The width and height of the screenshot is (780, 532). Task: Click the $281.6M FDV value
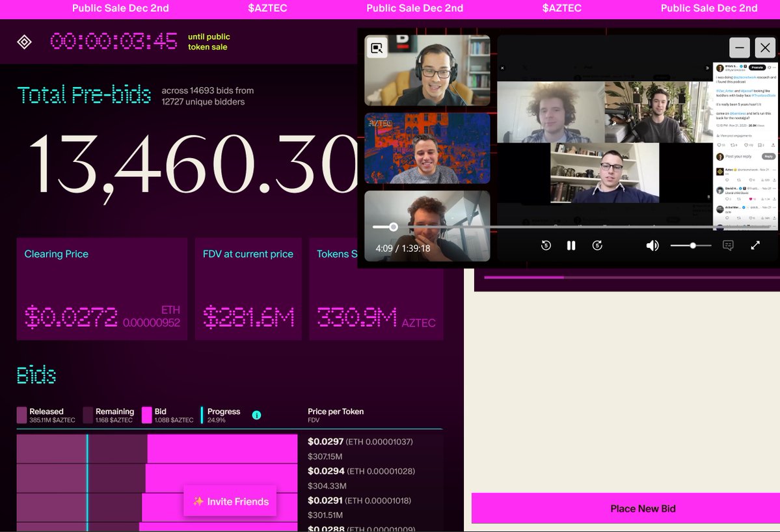(249, 317)
